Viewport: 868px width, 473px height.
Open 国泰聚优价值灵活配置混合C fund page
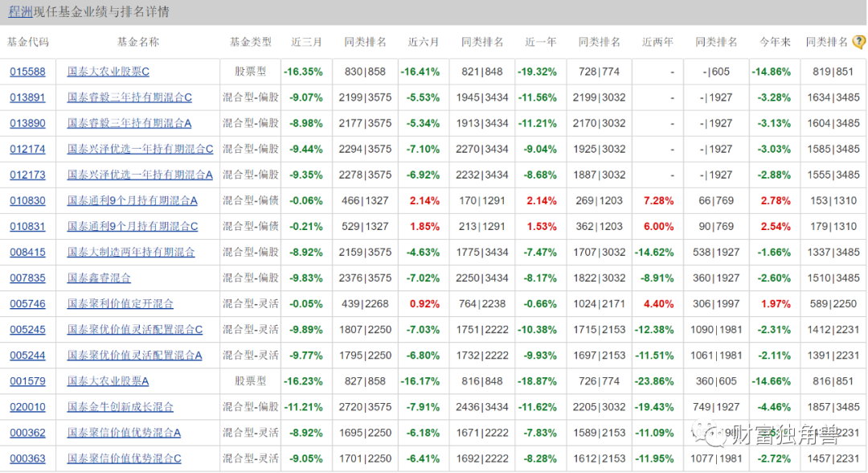click(x=135, y=330)
